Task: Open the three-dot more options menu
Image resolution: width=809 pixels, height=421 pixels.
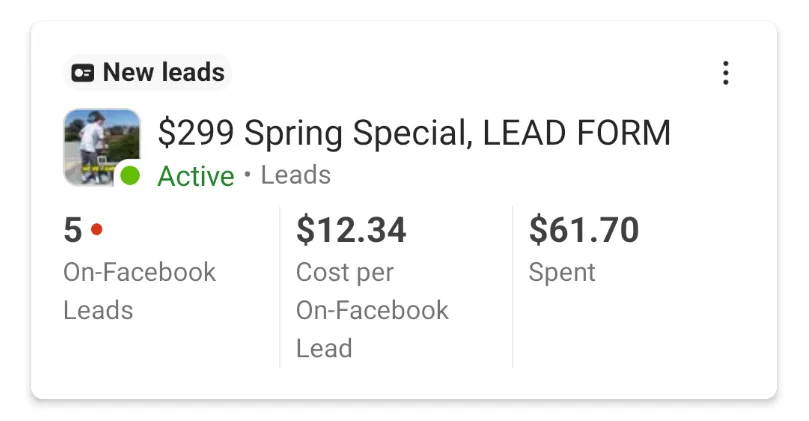Action: pos(725,73)
